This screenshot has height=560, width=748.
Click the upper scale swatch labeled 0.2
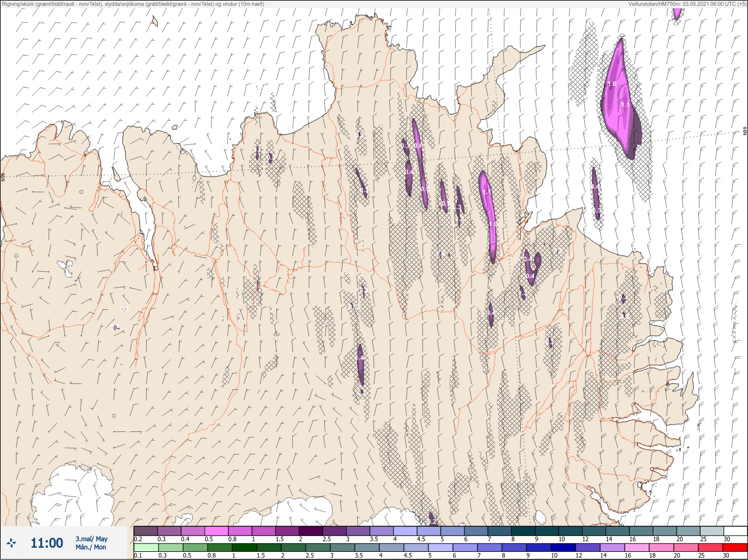(x=146, y=531)
